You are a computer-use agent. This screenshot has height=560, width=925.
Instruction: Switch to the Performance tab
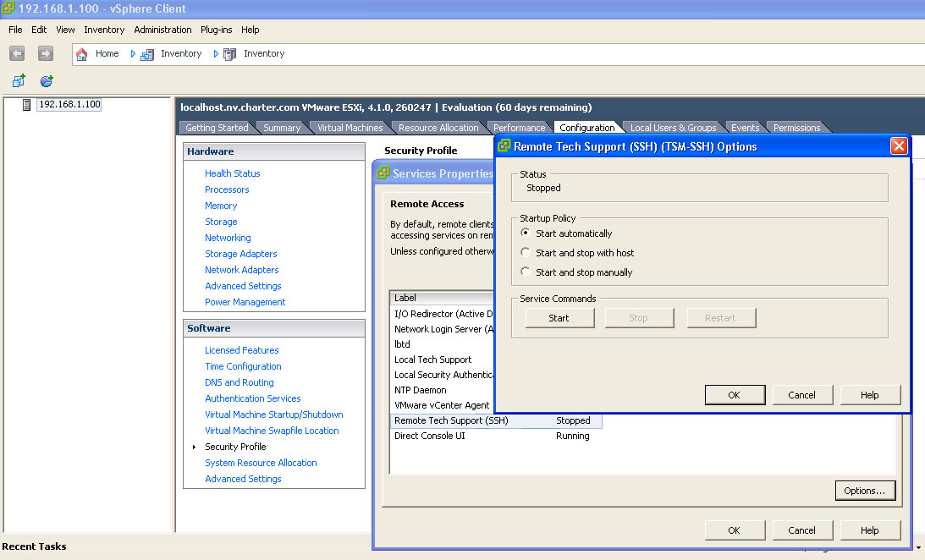[519, 128]
